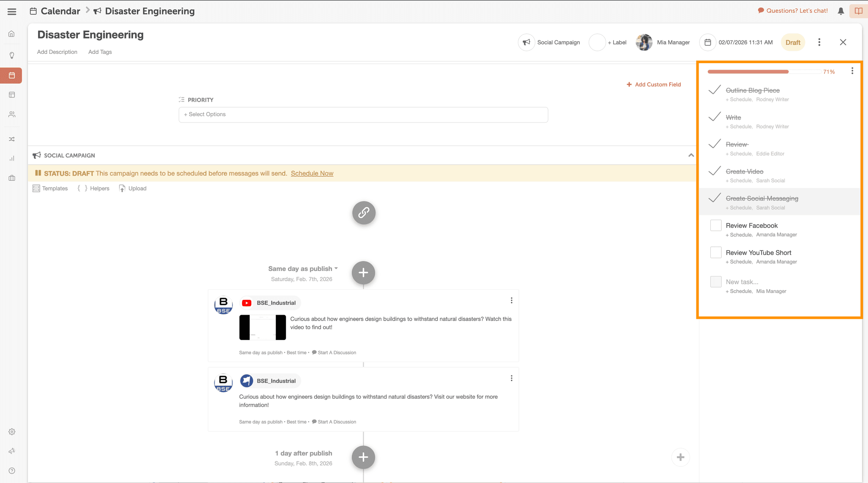
Task: Click the chain link icon in the campaign timeline
Action: point(363,213)
